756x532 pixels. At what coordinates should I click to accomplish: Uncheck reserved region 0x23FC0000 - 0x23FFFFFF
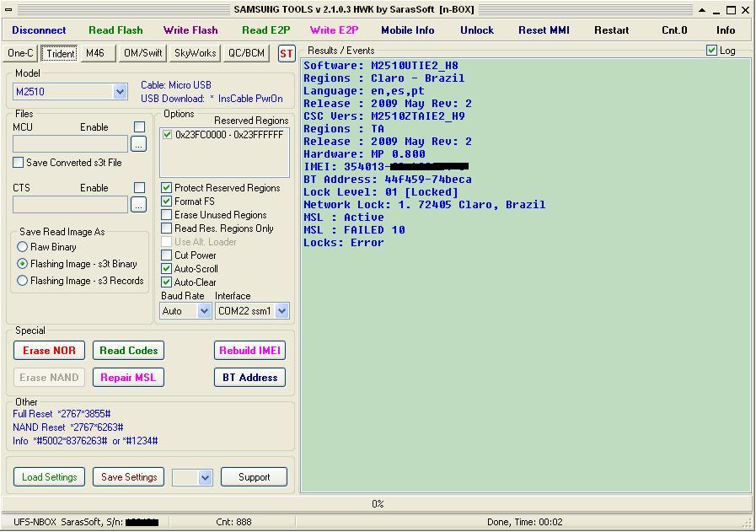168,135
